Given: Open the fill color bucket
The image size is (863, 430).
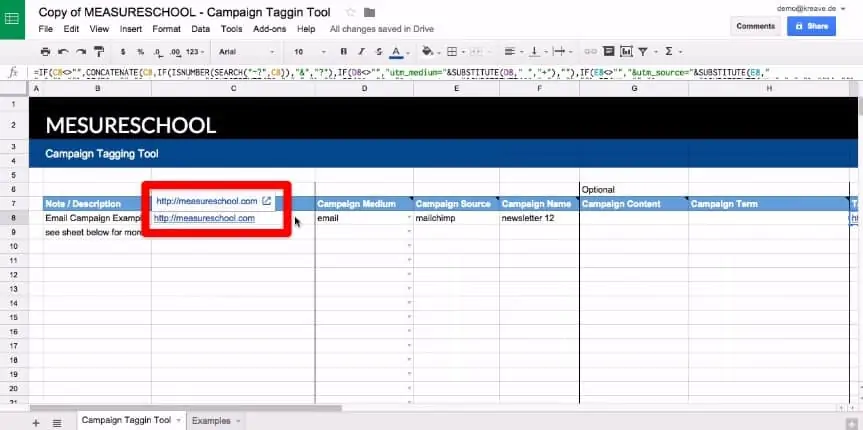Looking at the screenshot, I should click(428, 52).
